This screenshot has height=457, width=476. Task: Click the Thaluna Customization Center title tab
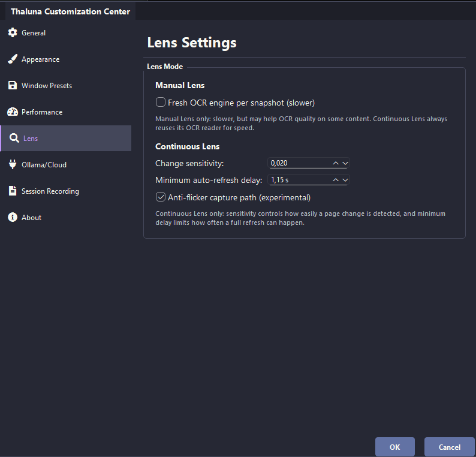pyautogui.click(x=70, y=11)
